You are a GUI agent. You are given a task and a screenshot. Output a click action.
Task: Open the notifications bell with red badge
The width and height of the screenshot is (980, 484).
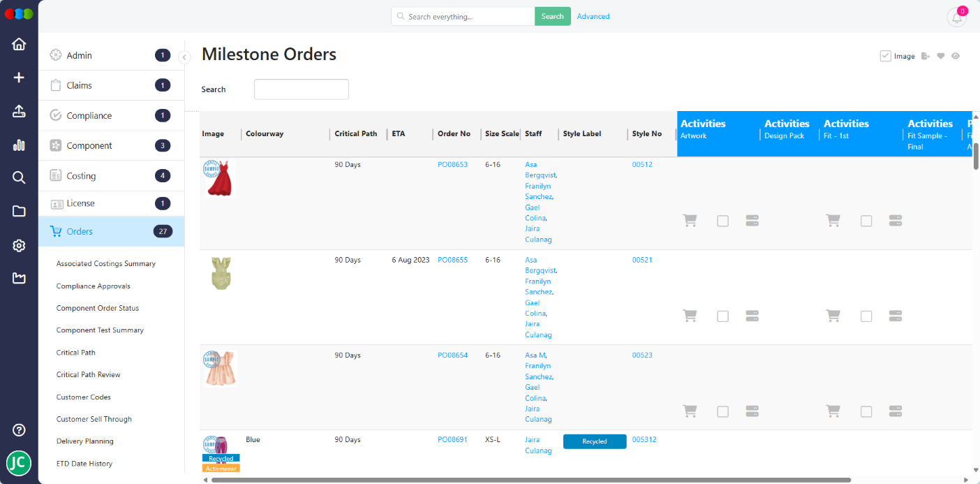click(956, 16)
